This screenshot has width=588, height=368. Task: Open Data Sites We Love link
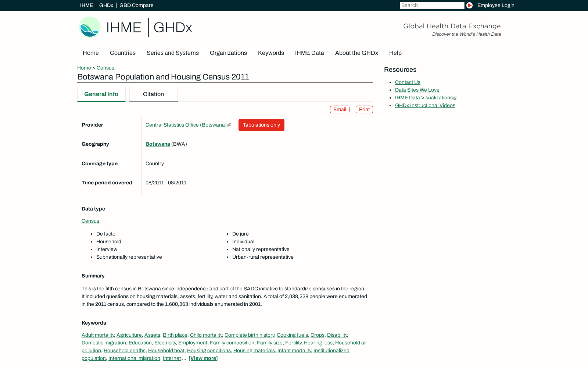point(417,90)
